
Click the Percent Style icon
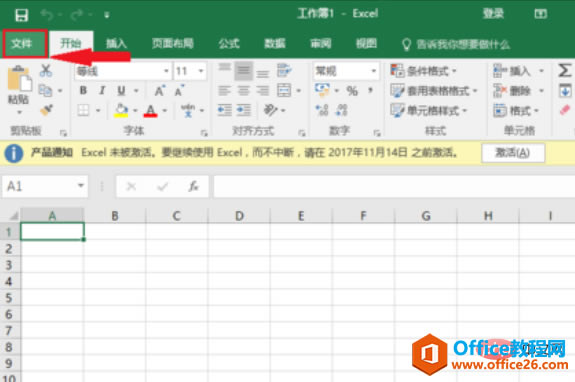(x=352, y=91)
